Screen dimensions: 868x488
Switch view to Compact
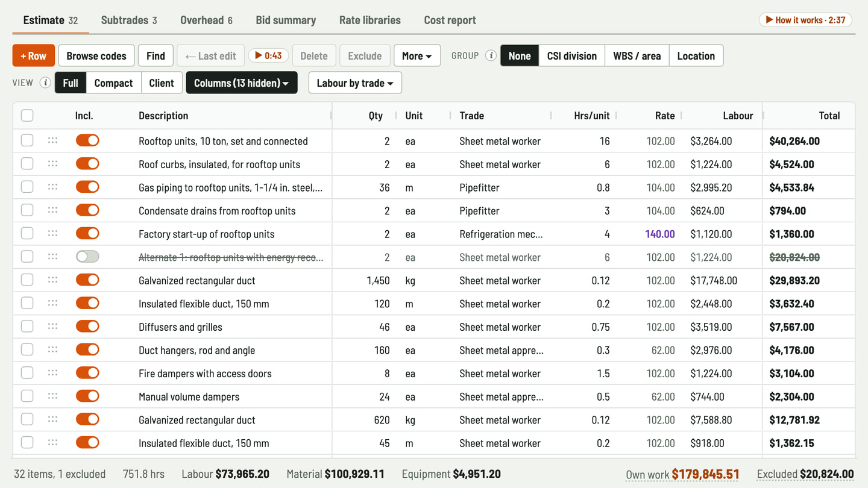click(113, 83)
